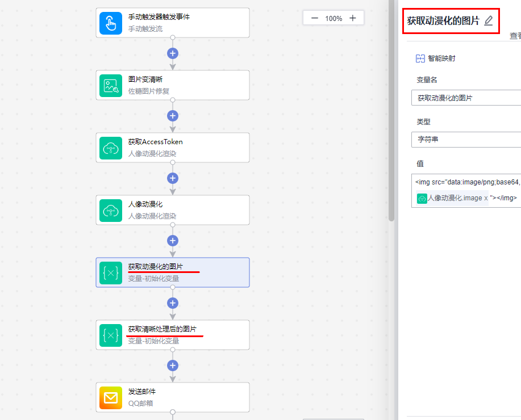The width and height of the screenshot is (521, 420).
Task: Click the 智能映射 button
Action: point(436,58)
